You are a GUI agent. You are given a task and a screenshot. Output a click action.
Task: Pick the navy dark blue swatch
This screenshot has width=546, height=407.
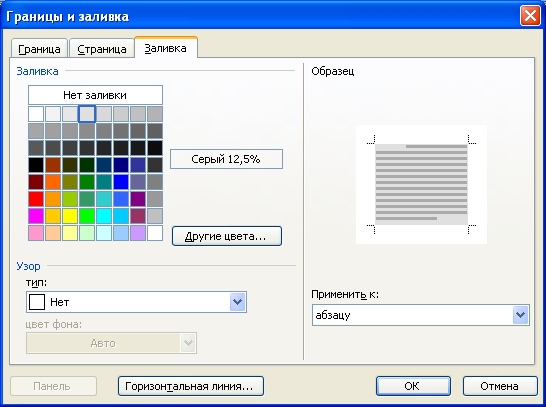(x=121, y=165)
